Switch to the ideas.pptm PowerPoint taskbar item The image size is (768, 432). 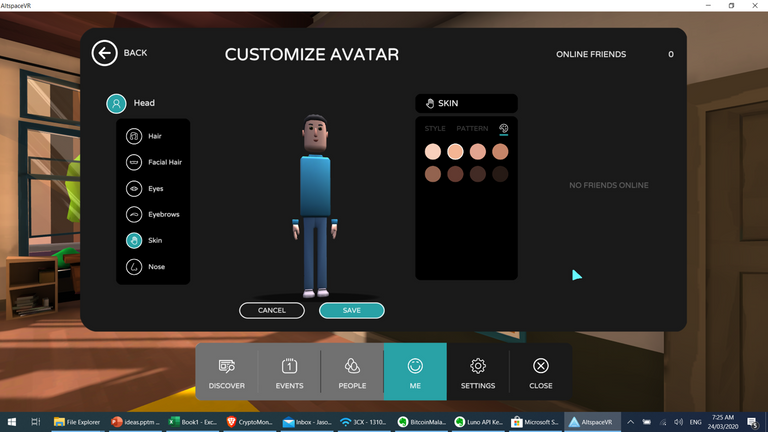tap(136, 422)
